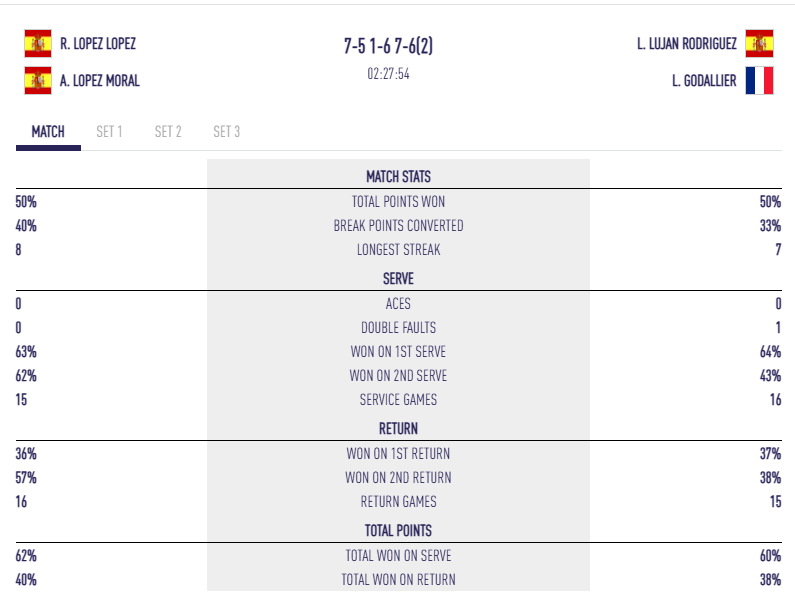Switch to the SET 1 tab
Image resolution: width=795 pixels, height=592 pixels.
(x=110, y=132)
